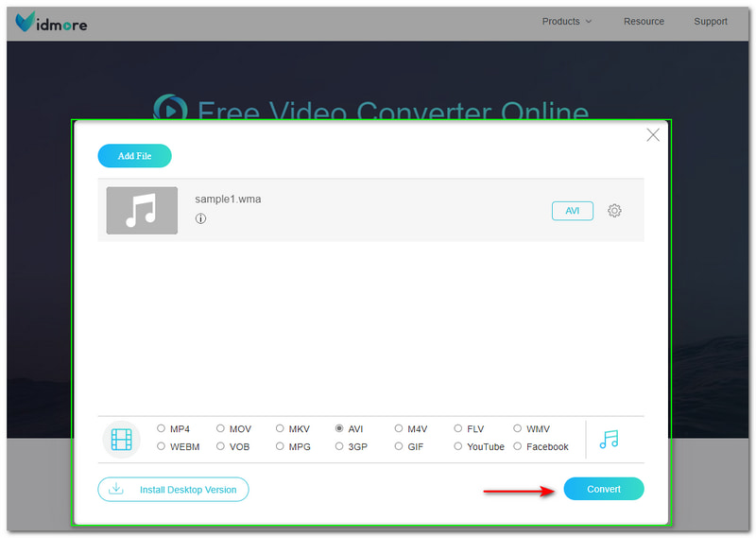
Task: Close the converter dialog with X
Action: pyautogui.click(x=652, y=135)
